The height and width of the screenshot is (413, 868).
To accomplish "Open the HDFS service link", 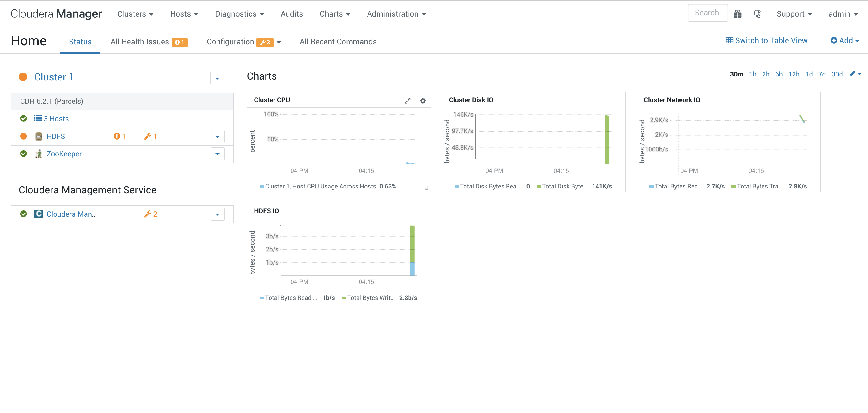I will pos(56,136).
